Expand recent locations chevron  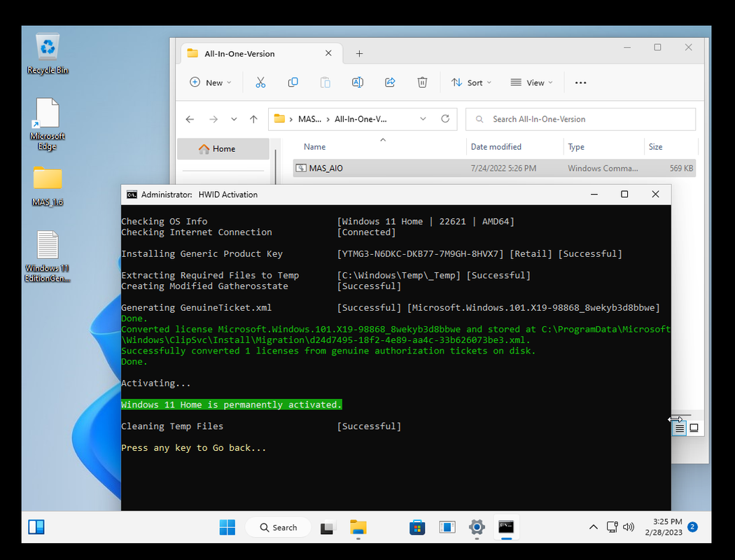click(x=234, y=119)
